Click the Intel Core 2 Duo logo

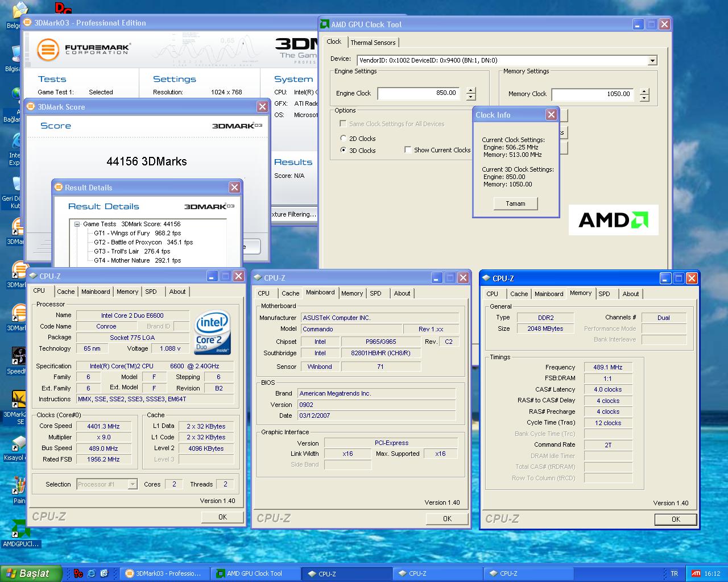[212, 332]
